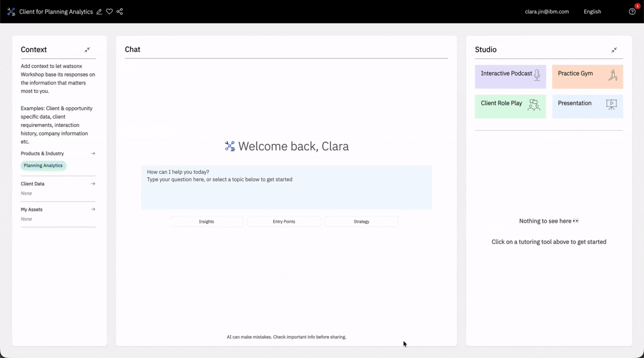Click the yoga figure icon on Practice Gym

click(x=613, y=74)
